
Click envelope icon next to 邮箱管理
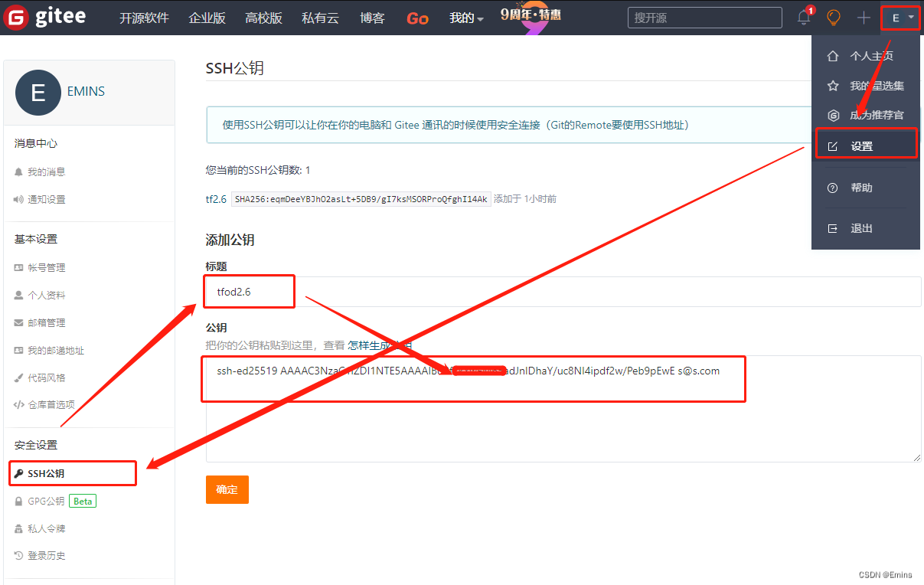coord(19,322)
